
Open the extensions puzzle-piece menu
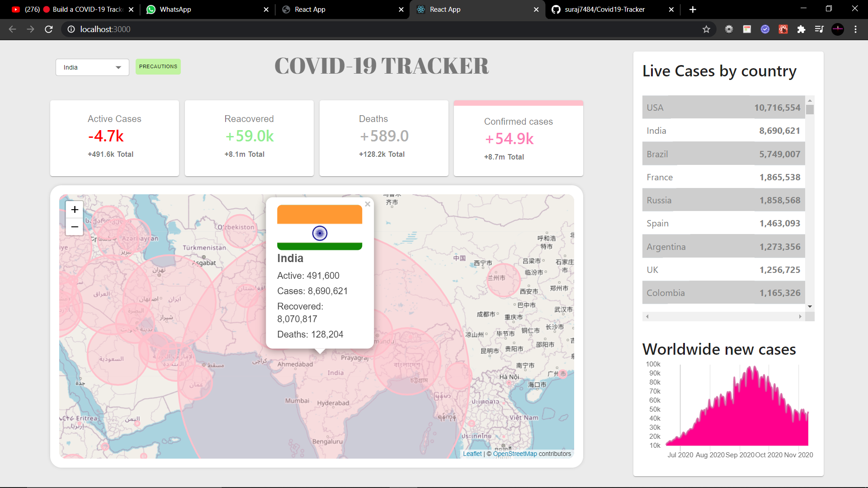[801, 29]
